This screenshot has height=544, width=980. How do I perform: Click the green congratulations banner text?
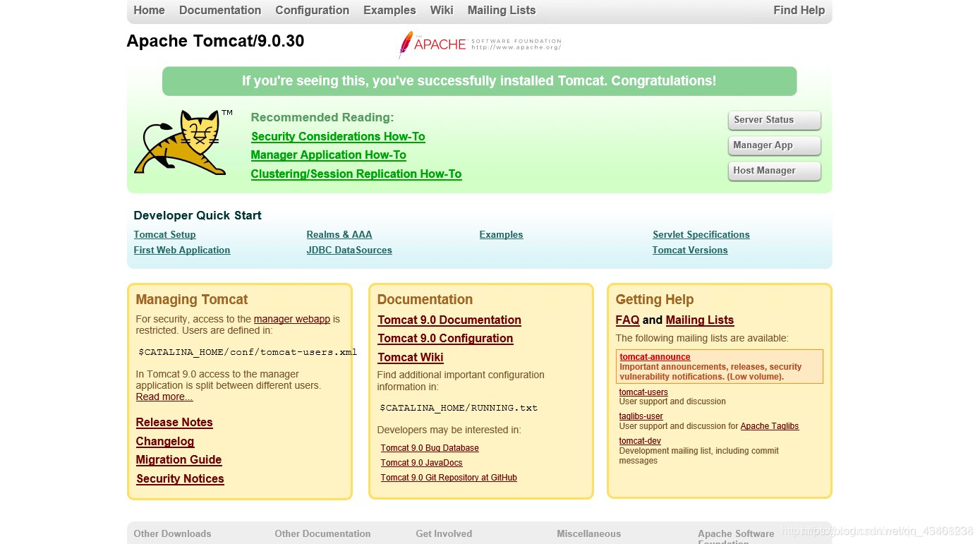tap(479, 81)
